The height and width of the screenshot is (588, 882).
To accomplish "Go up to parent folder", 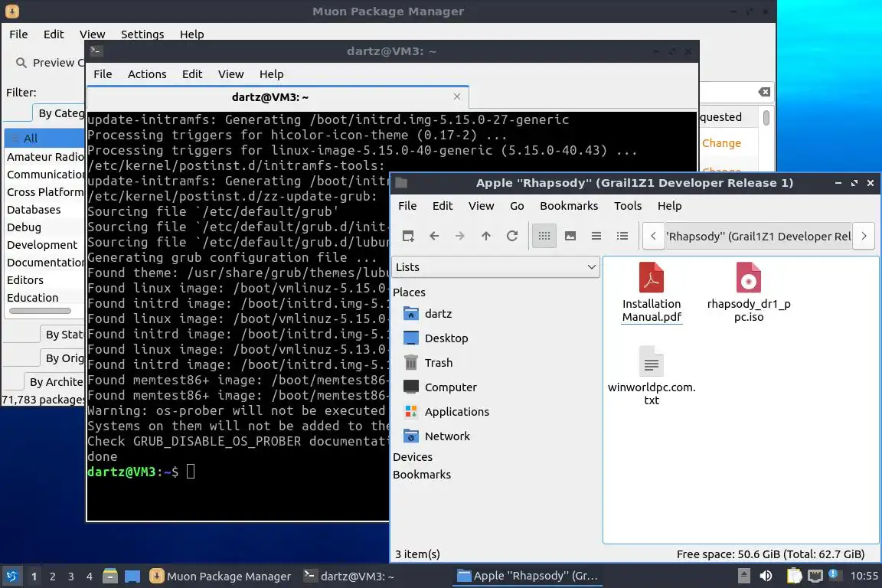I will pyautogui.click(x=485, y=236).
